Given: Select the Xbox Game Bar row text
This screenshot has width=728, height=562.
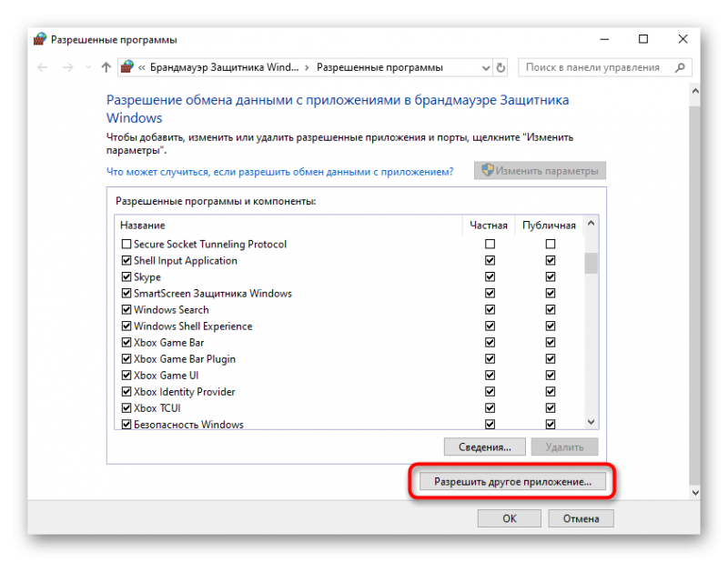Looking at the screenshot, I should (x=169, y=343).
